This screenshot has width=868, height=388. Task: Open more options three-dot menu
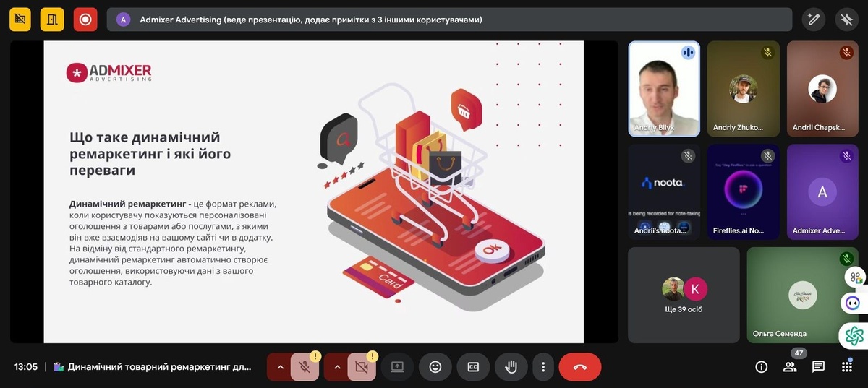click(x=542, y=367)
